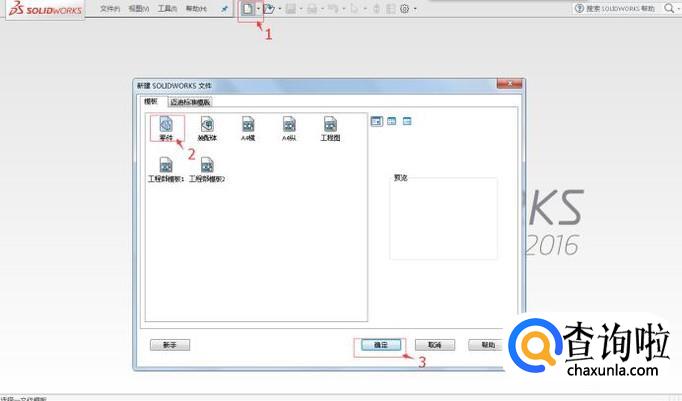This screenshot has height=401, width=682.
Task: Click the SOLIDWORKS logo
Action: point(46,9)
